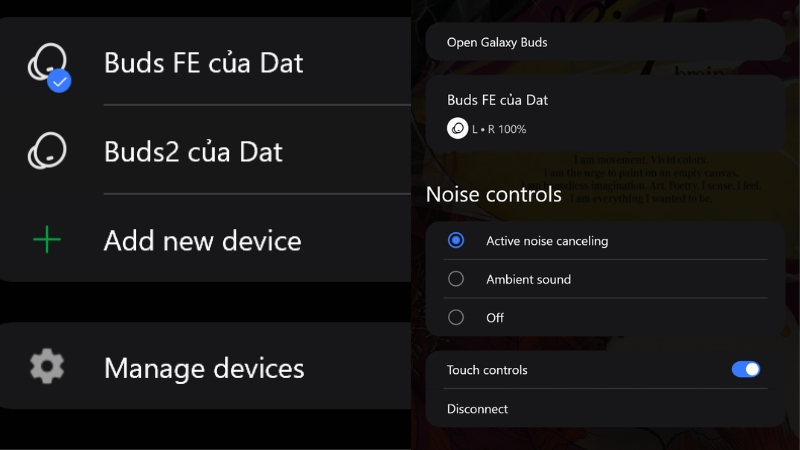Turn noise controls Off via radio button
Image resolution: width=800 pixels, height=450 pixels.
pyautogui.click(x=456, y=317)
